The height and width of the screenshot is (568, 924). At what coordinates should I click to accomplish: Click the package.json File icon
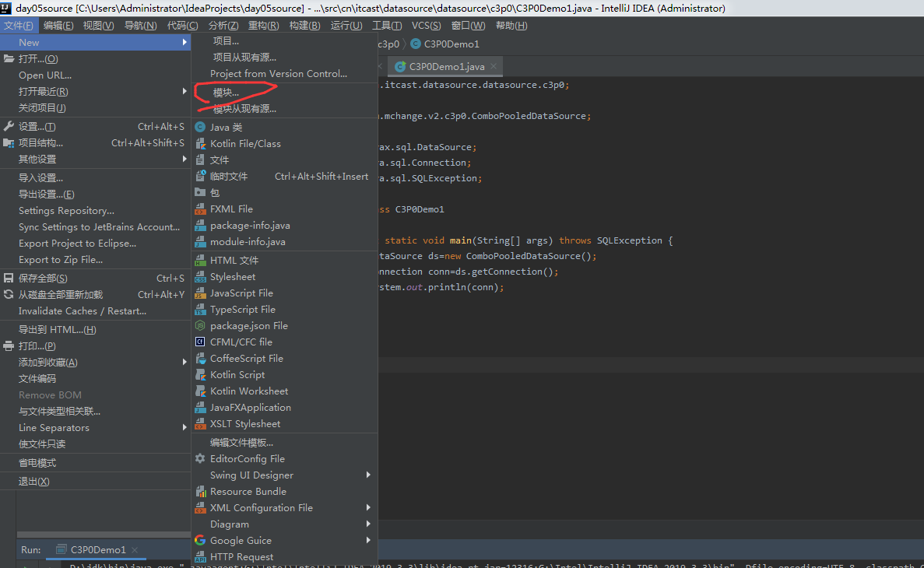(x=200, y=326)
